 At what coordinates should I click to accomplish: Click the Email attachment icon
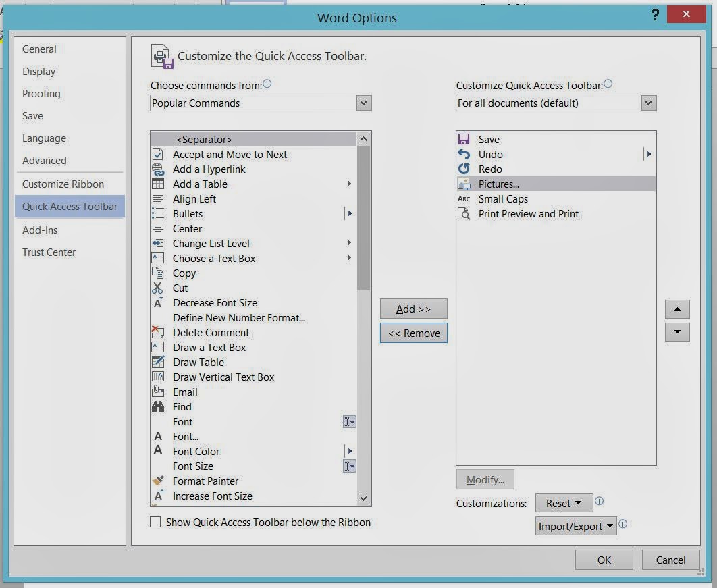click(x=158, y=392)
